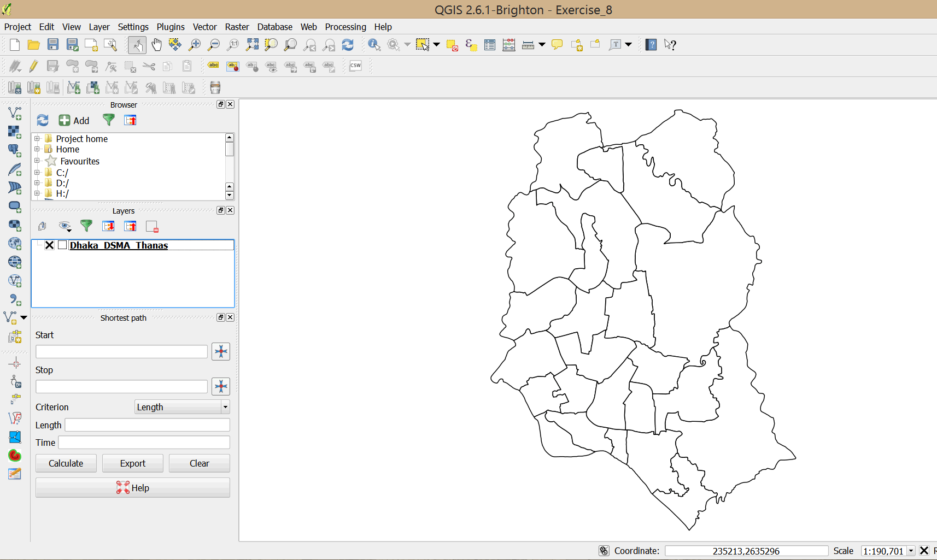The image size is (937, 560).
Task: Select the Zoom In magnifier tool
Action: 195,45
